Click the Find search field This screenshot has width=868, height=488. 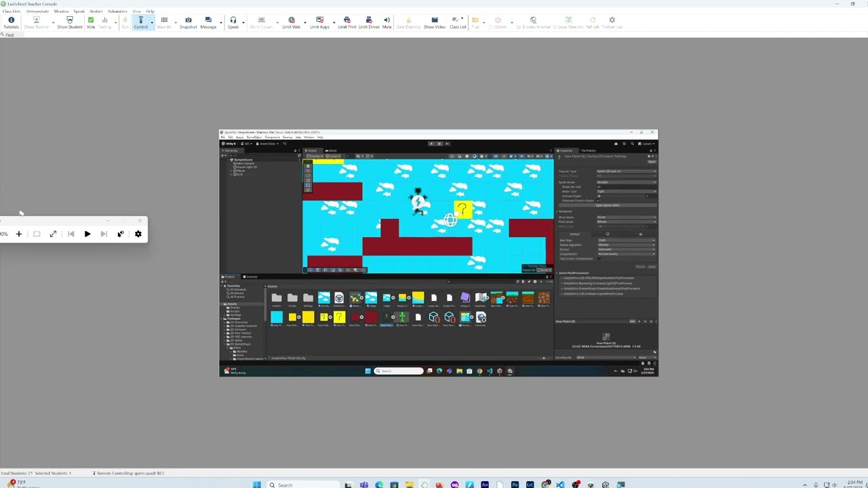click(x=11, y=35)
